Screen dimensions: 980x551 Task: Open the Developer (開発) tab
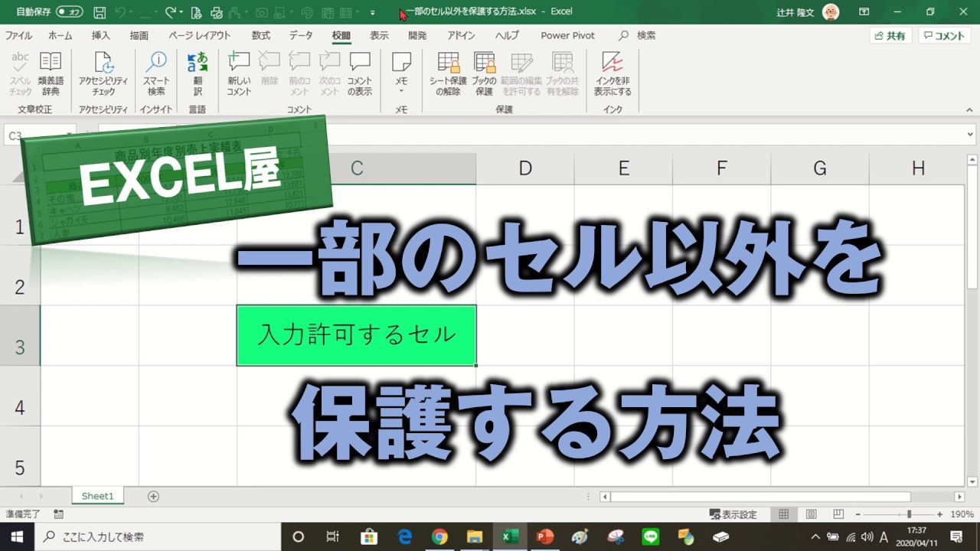click(x=417, y=35)
